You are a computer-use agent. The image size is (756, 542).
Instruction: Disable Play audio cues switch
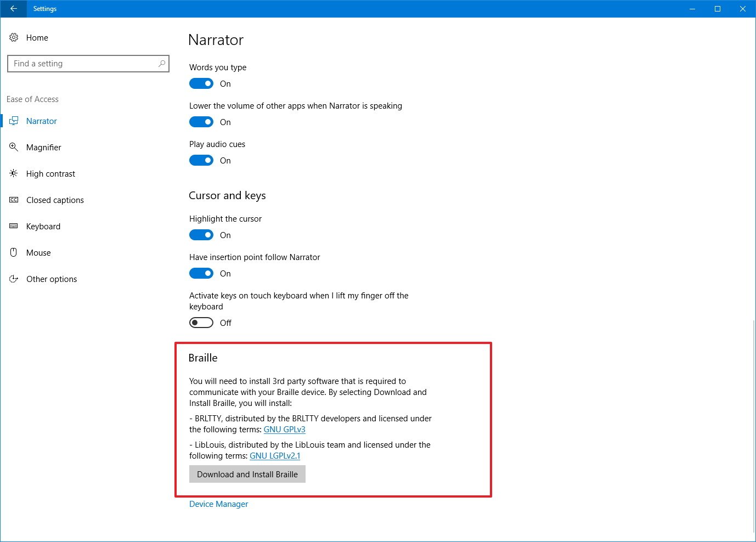click(201, 160)
